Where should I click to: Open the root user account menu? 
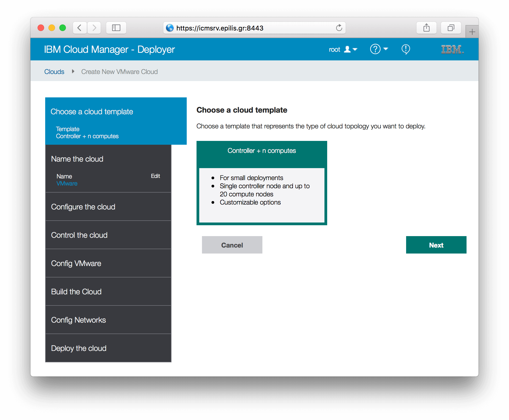pyautogui.click(x=343, y=50)
